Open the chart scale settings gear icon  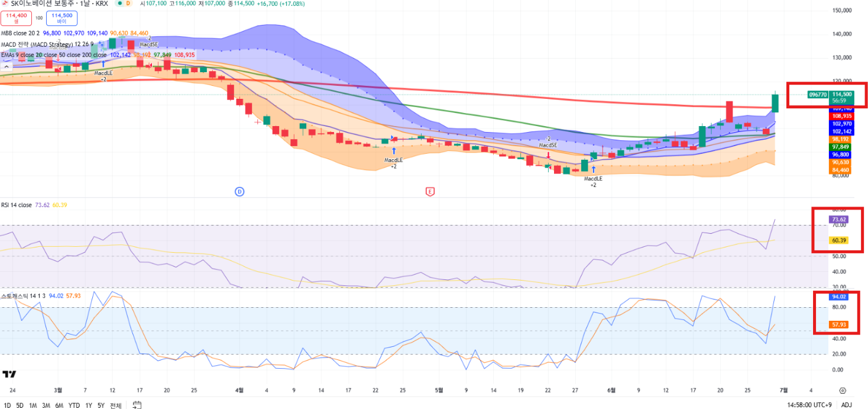(843, 391)
